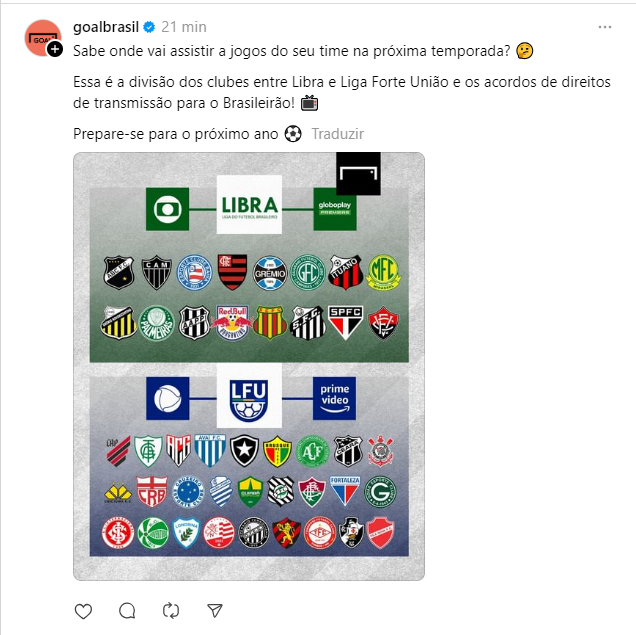Click the LIBRA logo in the image
This screenshot has width=636, height=635.
tap(249, 204)
